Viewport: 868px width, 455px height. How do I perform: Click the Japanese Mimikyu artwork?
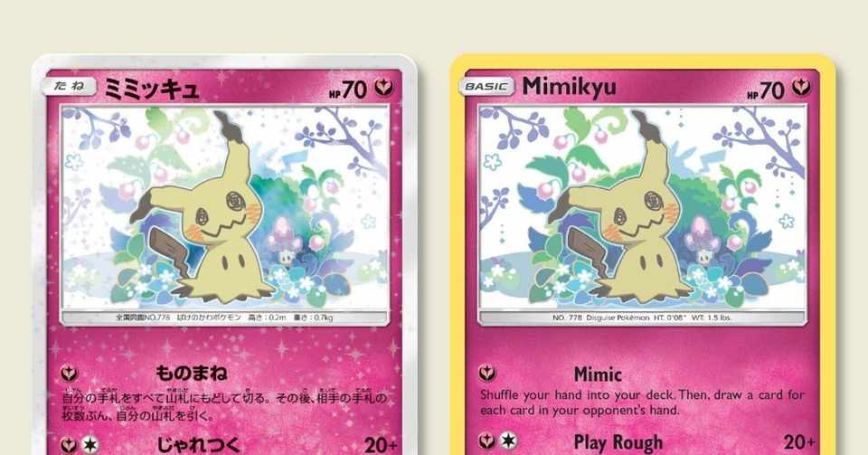225,207
